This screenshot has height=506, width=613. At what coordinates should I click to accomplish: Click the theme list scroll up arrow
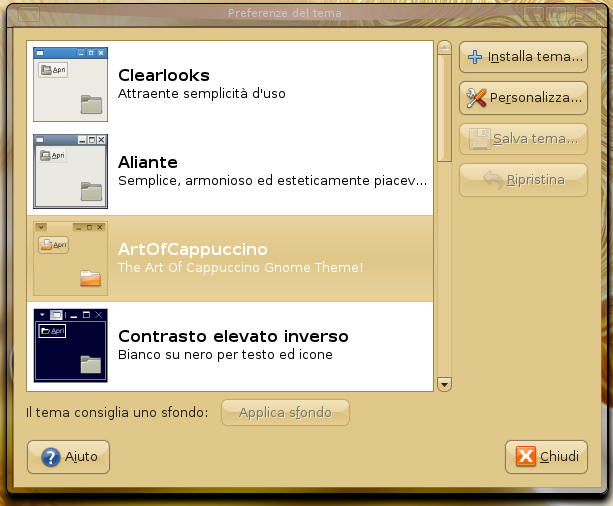pyautogui.click(x=445, y=47)
